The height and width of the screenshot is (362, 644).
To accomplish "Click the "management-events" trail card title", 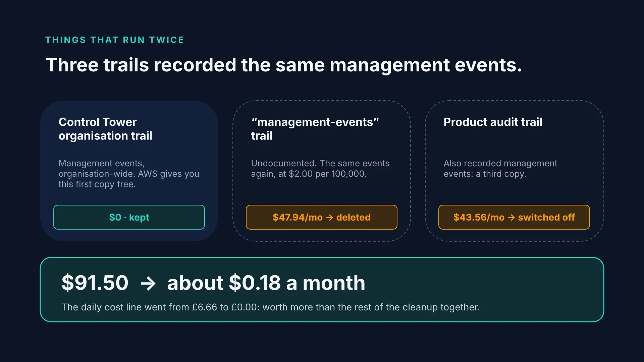I will [315, 129].
